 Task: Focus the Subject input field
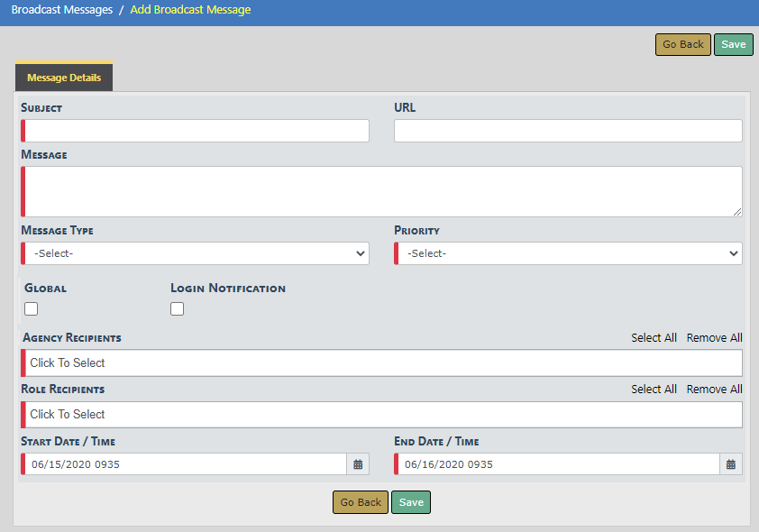pos(197,131)
